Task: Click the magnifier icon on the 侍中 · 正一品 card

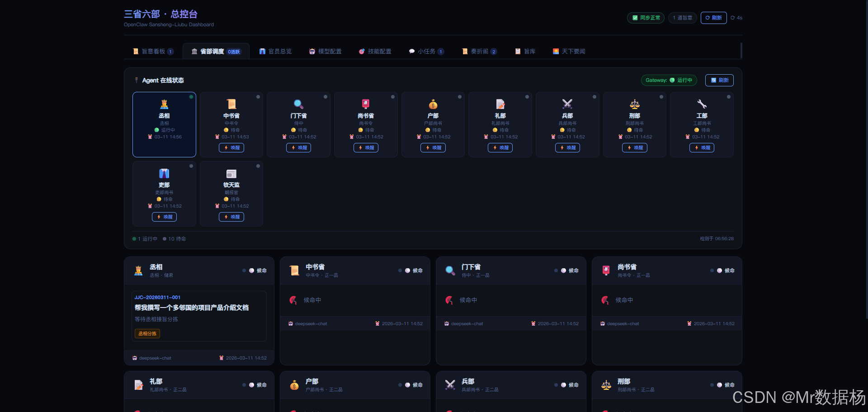Action: (450, 270)
